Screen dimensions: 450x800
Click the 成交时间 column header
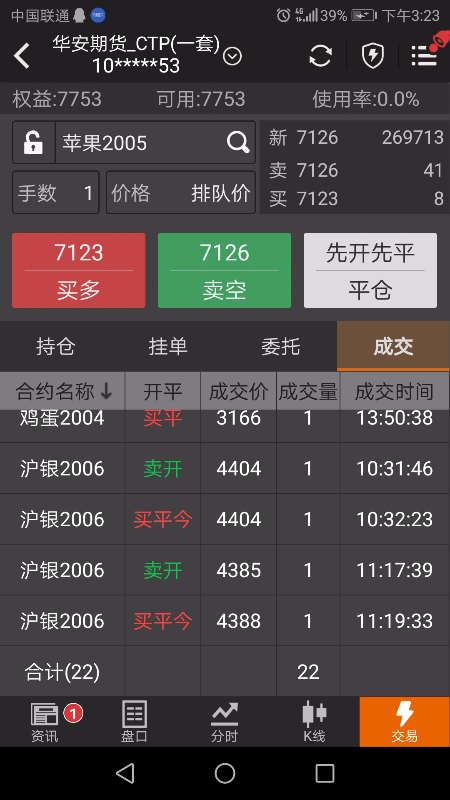394,392
